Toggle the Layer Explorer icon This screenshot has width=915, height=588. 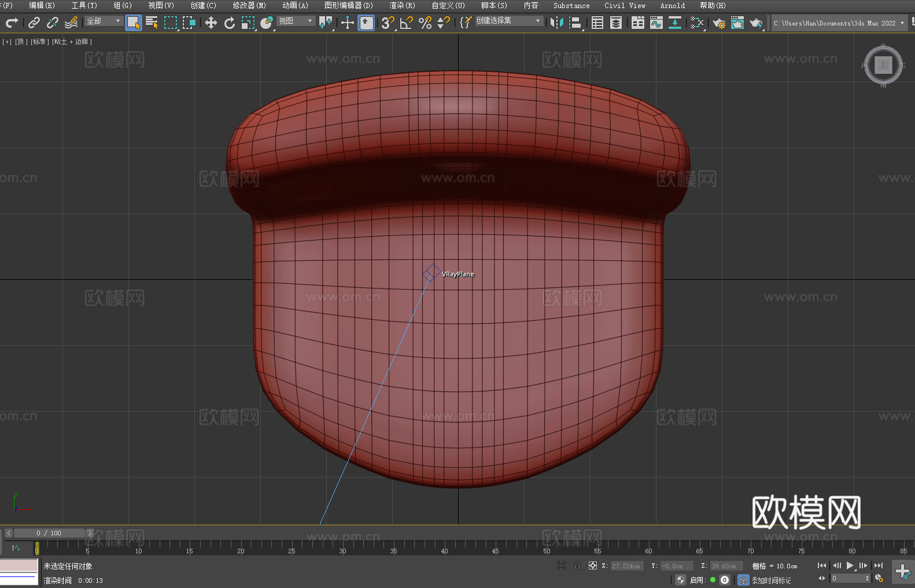point(616,23)
